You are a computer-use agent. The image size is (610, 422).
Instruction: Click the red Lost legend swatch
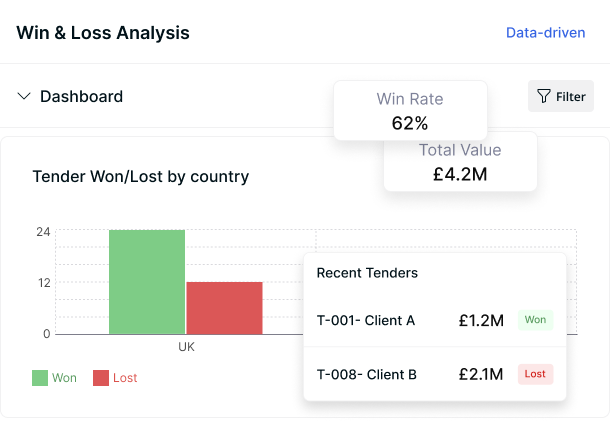tap(101, 378)
